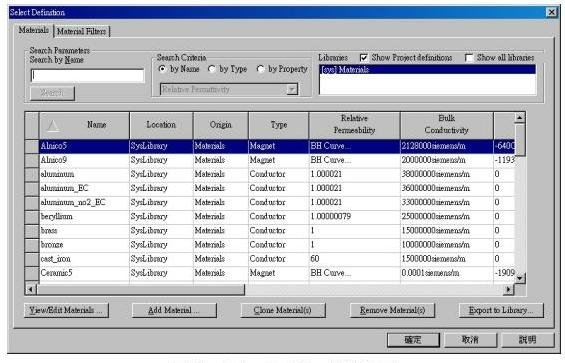Select the by Property radio button
Viewport: 565px width, 363px height.
coord(261,68)
